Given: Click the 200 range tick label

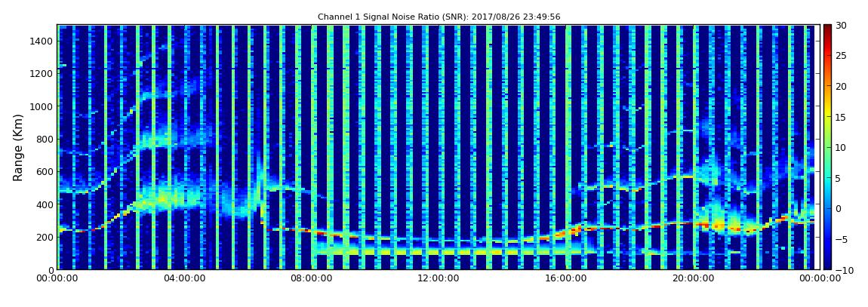Looking at the screenshot, I should pyautogui.click(x=45, y=237).
